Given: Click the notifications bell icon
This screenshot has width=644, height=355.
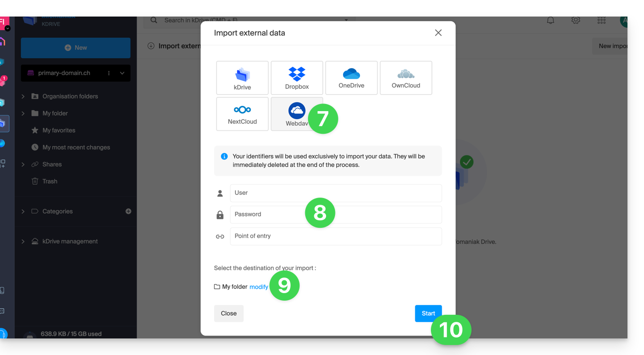Looking at the screenshot, I should point(550,20).
